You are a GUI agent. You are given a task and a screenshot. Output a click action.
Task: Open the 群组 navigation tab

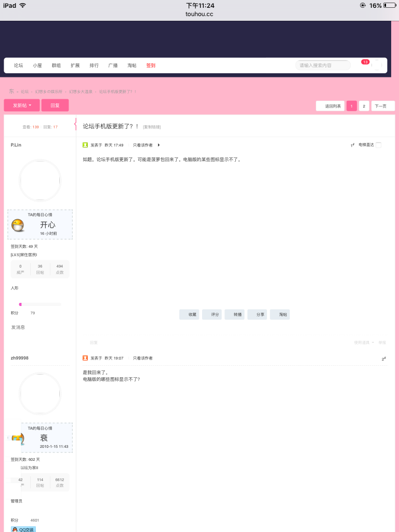[x=56, y=65]
